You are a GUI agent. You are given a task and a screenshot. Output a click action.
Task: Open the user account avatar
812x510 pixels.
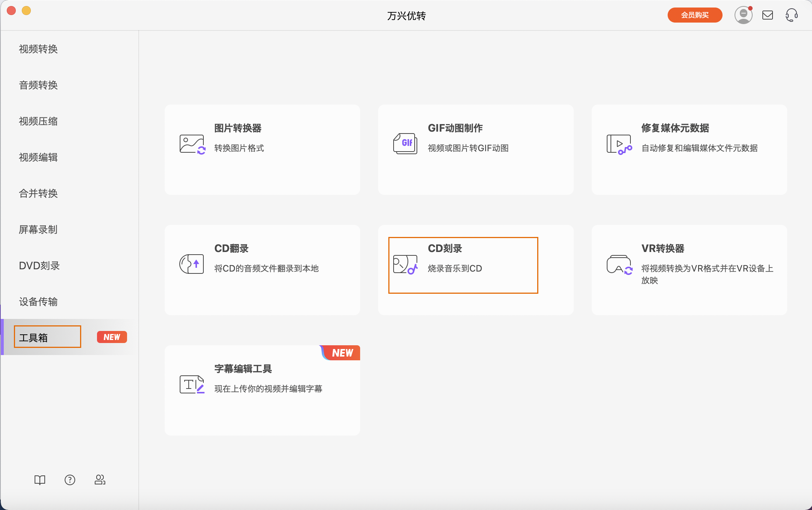[743, 15]
